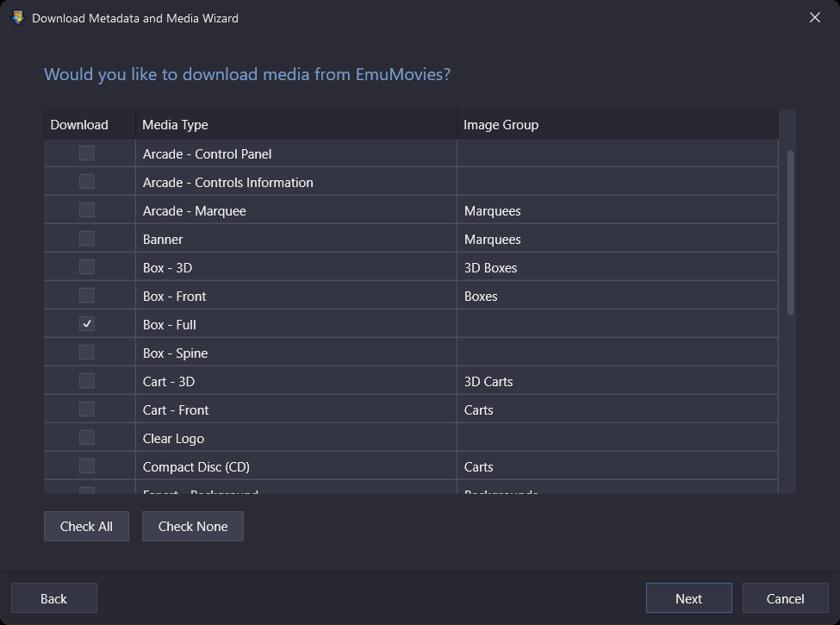Screen dimensions: 840x625
Task: Click the Media Type column header
Action: (296, 124)
